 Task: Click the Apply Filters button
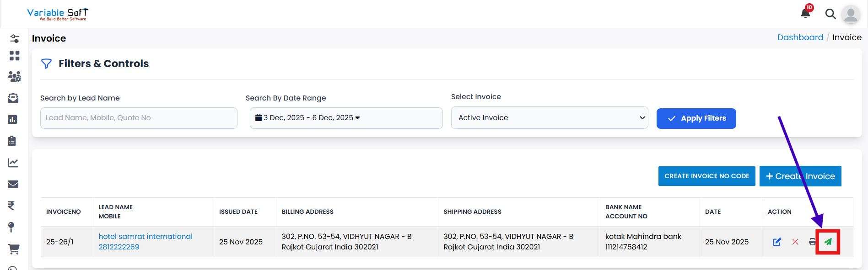pos(696,118)
